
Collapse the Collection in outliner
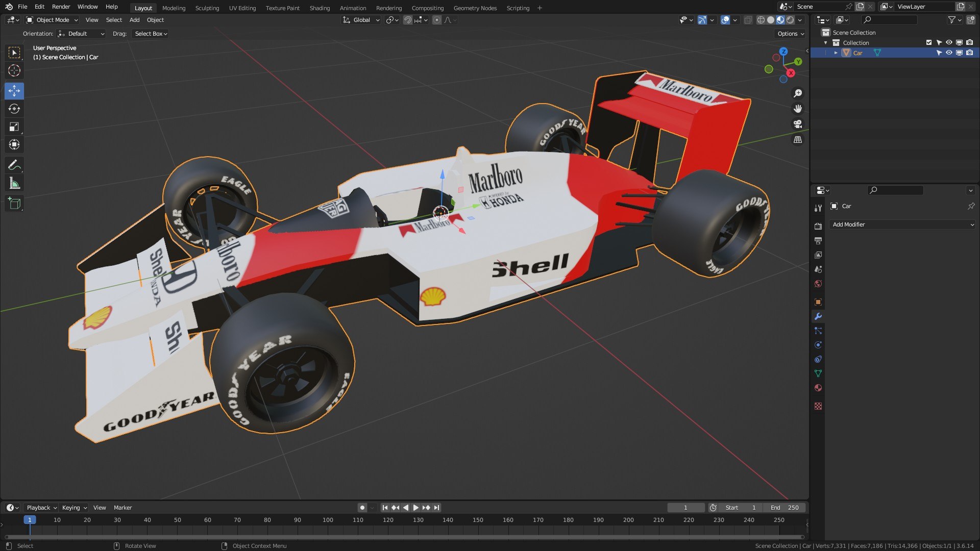pos(825,42)
